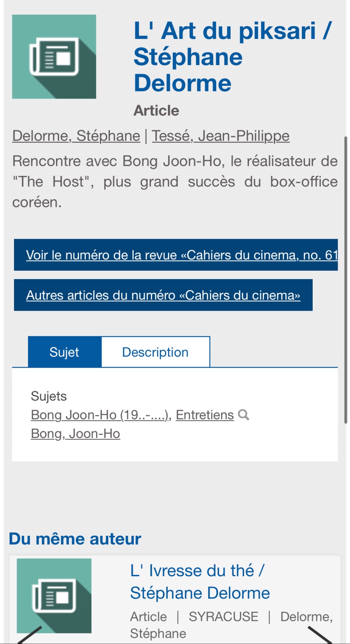Select the Sujet tab
The height and width of the screenshot is (644, 350).
pos(64,352)
